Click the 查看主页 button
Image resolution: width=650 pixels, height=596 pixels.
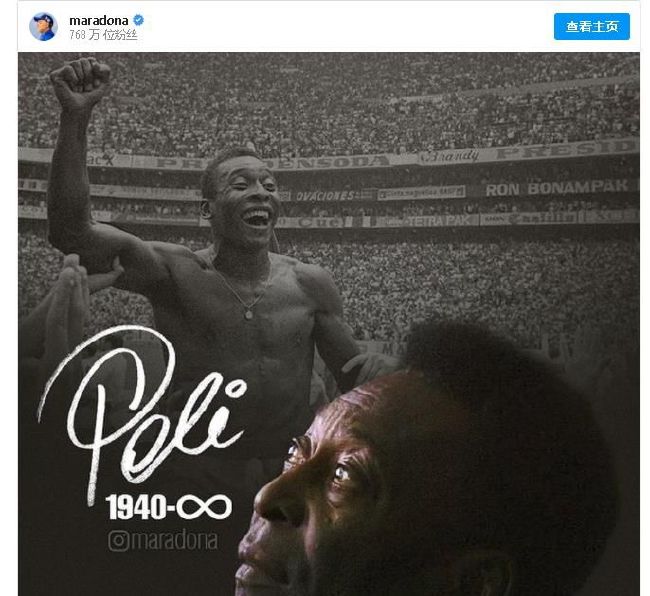pyautogui.click(x=592, y=27)
